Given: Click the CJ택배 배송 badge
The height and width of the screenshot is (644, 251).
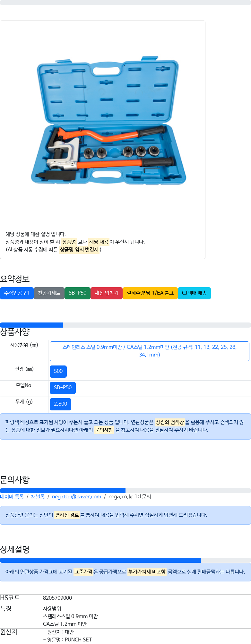Looking at the screenshot, I should pyautogui.click(x=194, y=293).
